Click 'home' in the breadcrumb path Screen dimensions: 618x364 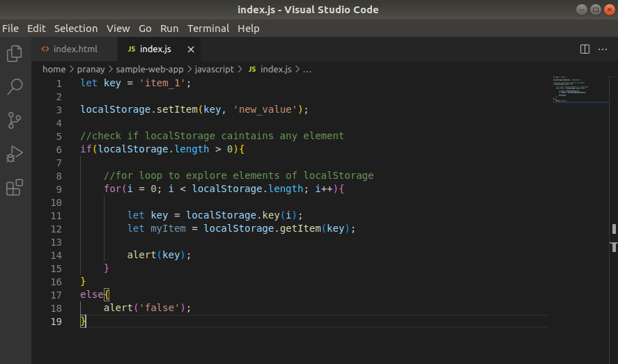point(54,70)
